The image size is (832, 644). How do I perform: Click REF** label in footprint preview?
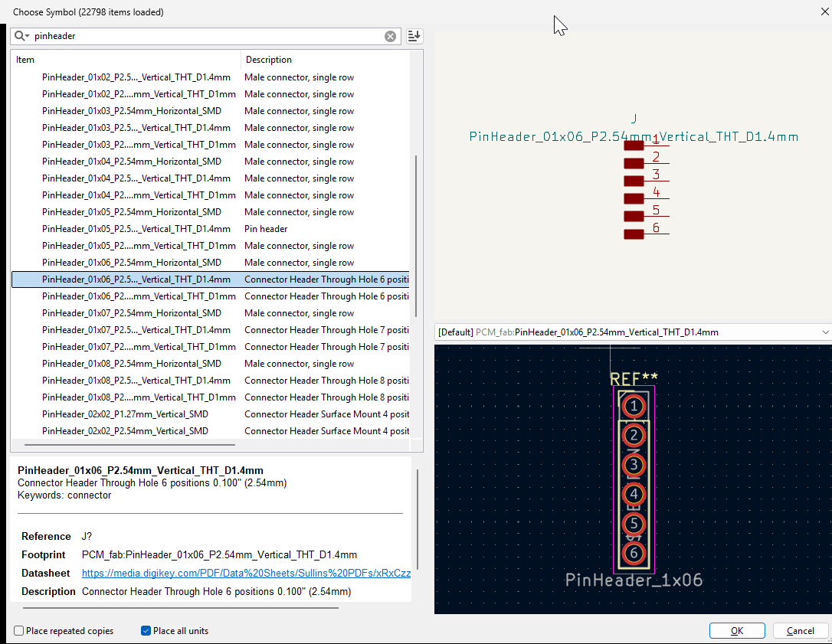tap(634, 379)
